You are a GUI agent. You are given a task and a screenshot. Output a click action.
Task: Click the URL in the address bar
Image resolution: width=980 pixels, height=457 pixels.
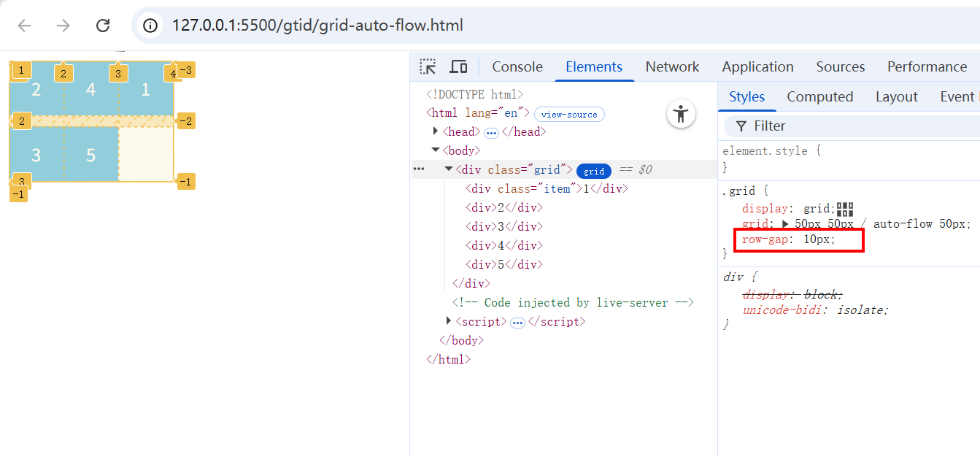[x=317, y=26]
